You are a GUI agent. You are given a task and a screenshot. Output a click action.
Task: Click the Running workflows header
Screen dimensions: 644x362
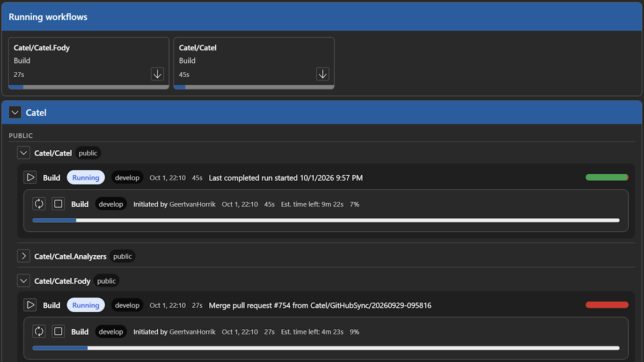(322, 17)
